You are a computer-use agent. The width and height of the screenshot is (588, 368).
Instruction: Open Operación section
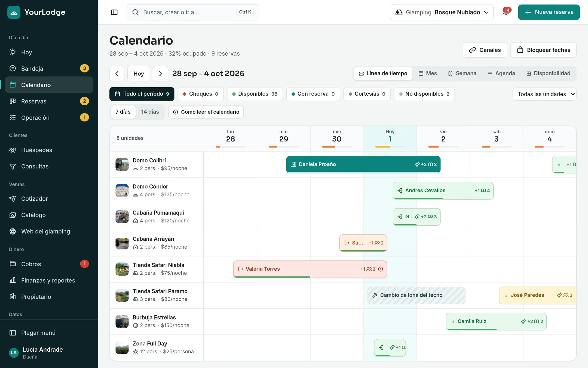[x=49, y=117]
